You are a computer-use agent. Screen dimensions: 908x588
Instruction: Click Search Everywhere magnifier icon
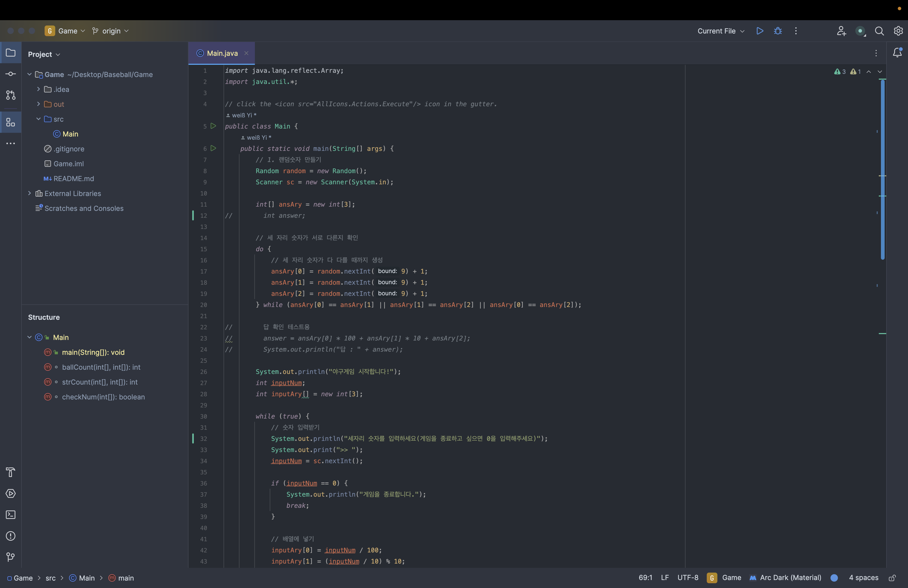[879, 31]
